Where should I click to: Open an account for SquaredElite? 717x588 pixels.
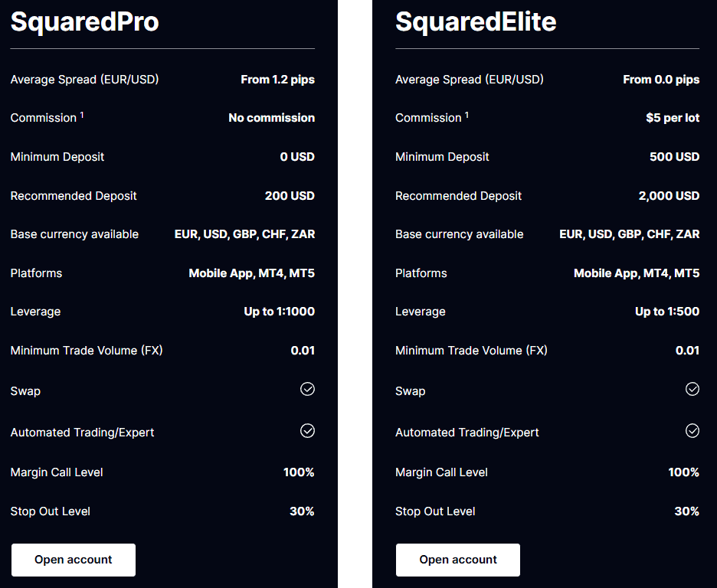point(457,560)
